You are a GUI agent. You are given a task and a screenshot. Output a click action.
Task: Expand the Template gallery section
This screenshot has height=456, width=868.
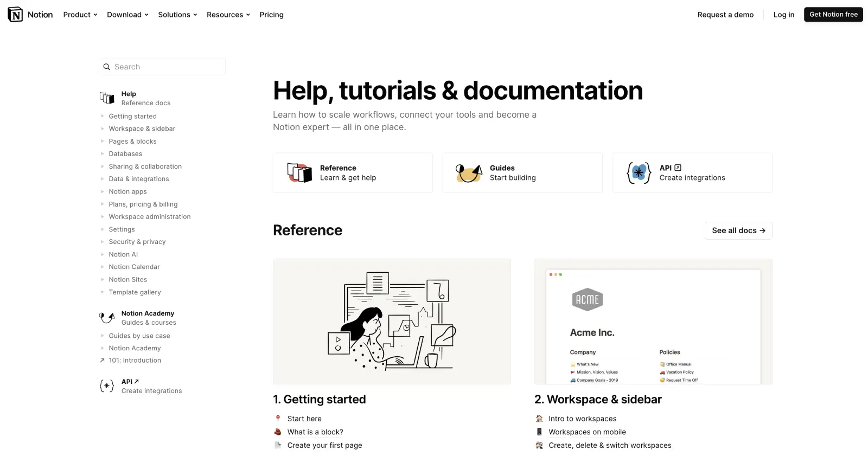[102, 292]
